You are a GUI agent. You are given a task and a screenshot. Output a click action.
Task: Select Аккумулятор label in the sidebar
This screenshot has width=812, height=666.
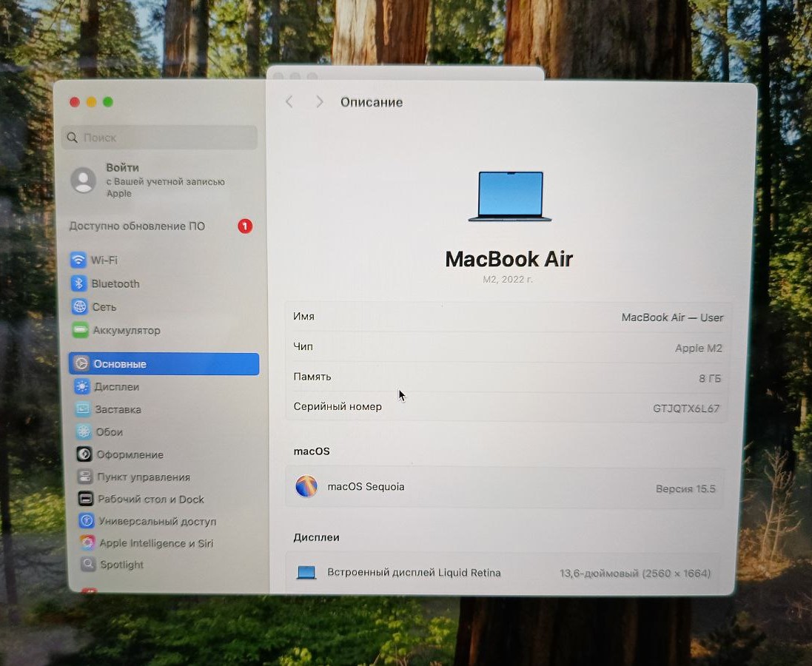click(x=127, y=331)
